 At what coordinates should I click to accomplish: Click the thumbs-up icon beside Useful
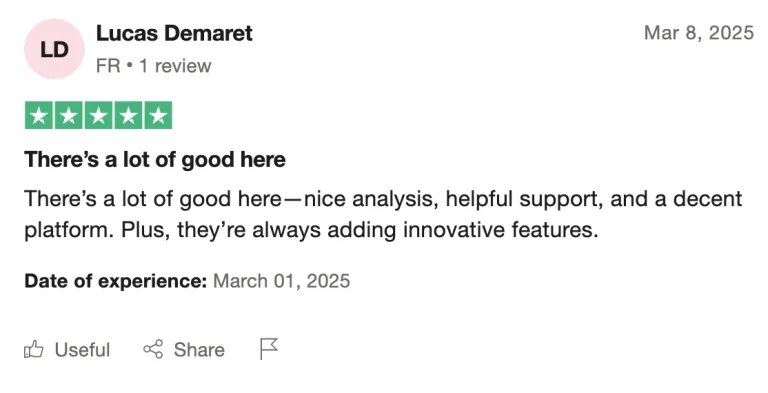[x=34, y=350]
